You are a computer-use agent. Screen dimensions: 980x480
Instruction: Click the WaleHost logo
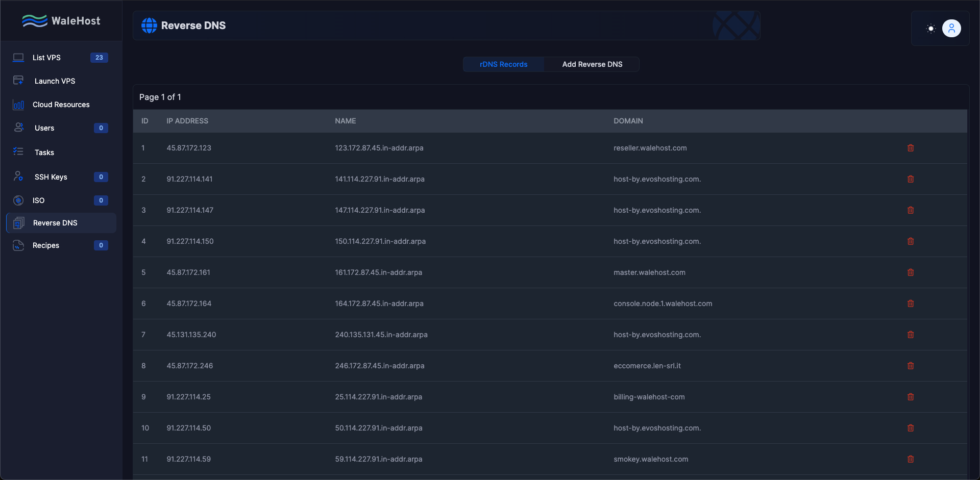pos(61,21)
